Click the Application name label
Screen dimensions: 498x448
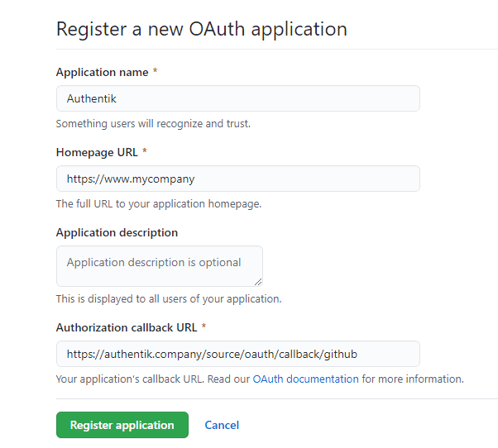(102, 73)
